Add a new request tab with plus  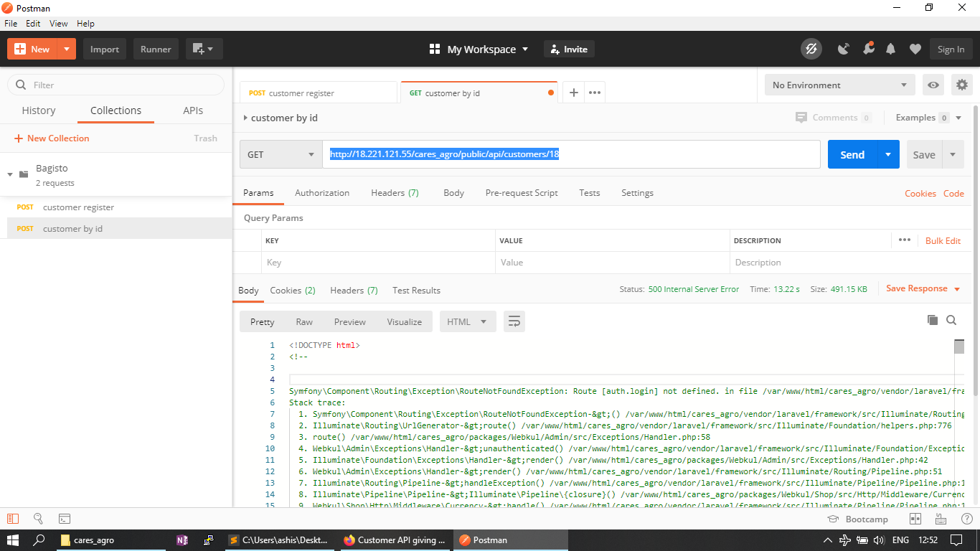(x=573, y=93)
